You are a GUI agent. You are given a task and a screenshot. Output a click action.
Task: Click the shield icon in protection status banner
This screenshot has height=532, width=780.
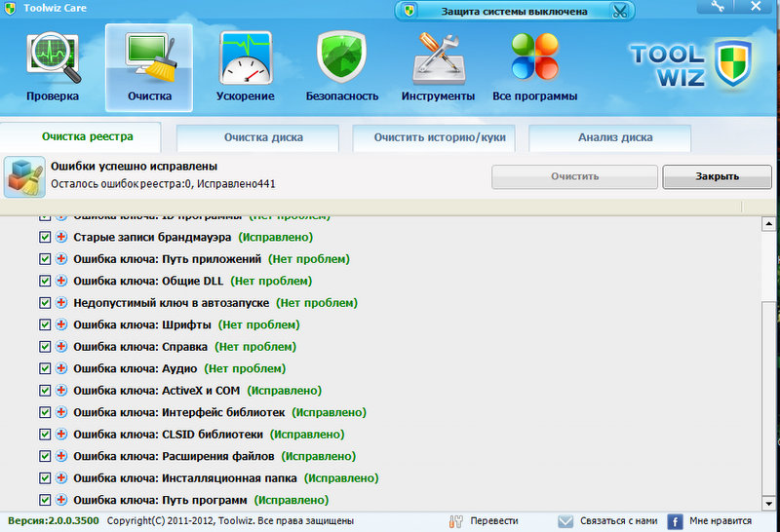pos(409,11)
